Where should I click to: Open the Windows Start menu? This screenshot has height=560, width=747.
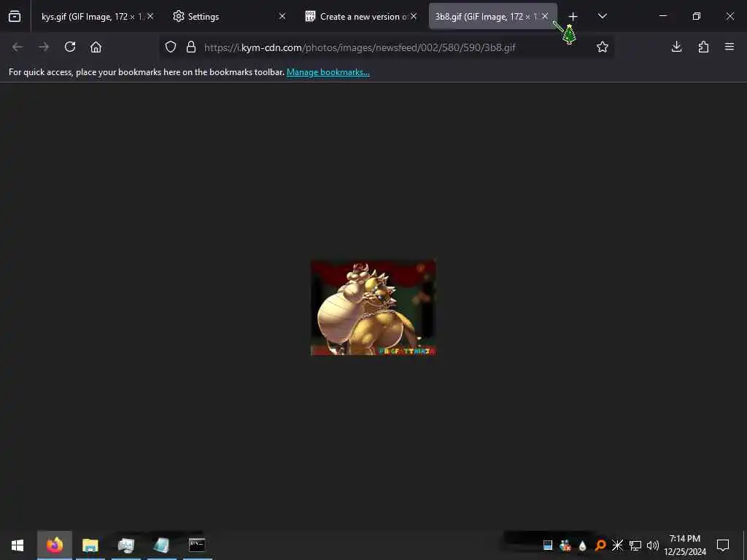[x=18, y=545]
